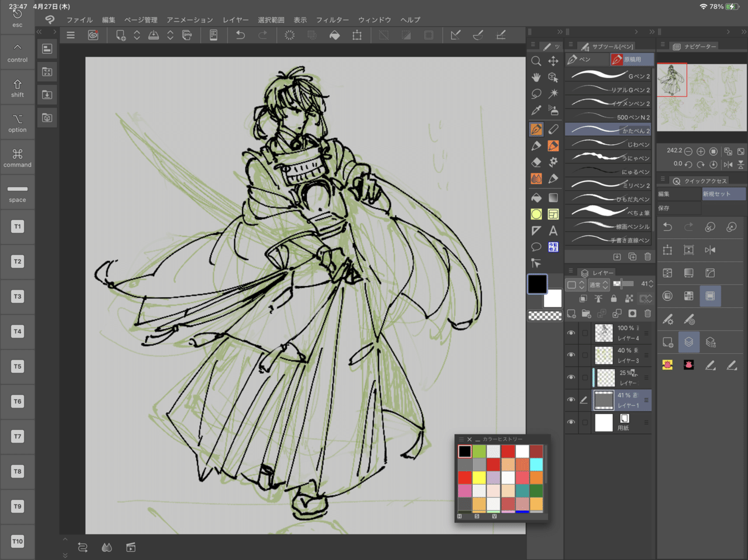Choose the speech balloon tool
Image resolution: width=748 pixels, height=560 pixels.
tap(536, 247)
